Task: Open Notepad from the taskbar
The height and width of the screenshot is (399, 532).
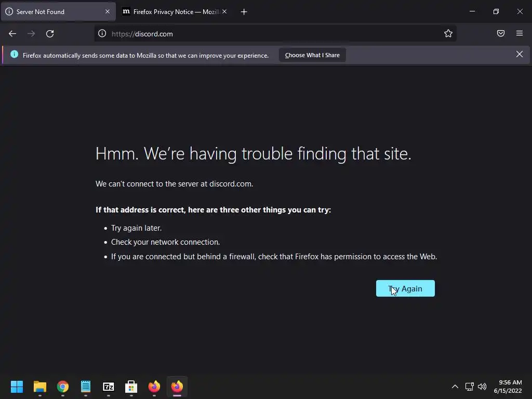Action: [86, 387]
